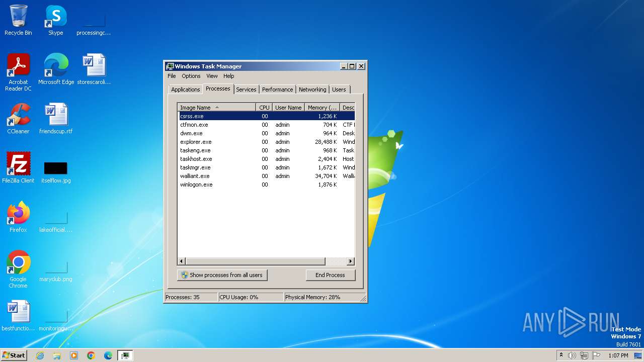Image resolution: width=644 pixels, height=362 pixels.
Task: Select the bestfunctio document icon
Action: coord(18,316)
